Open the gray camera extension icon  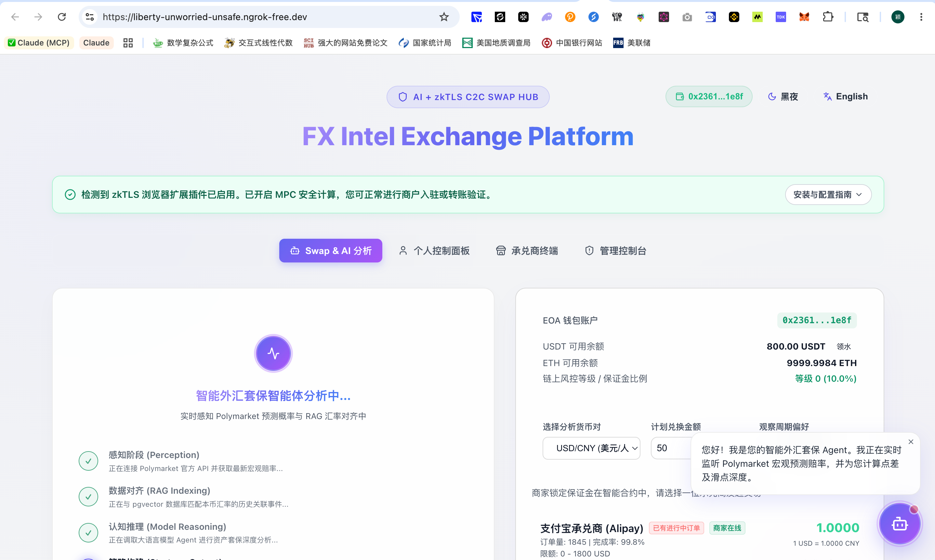pos(687,17)
